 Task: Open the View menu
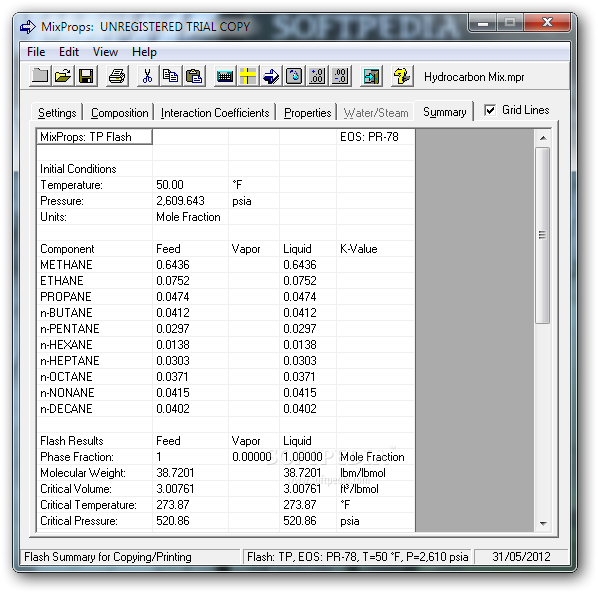click(x=105, y=52)
